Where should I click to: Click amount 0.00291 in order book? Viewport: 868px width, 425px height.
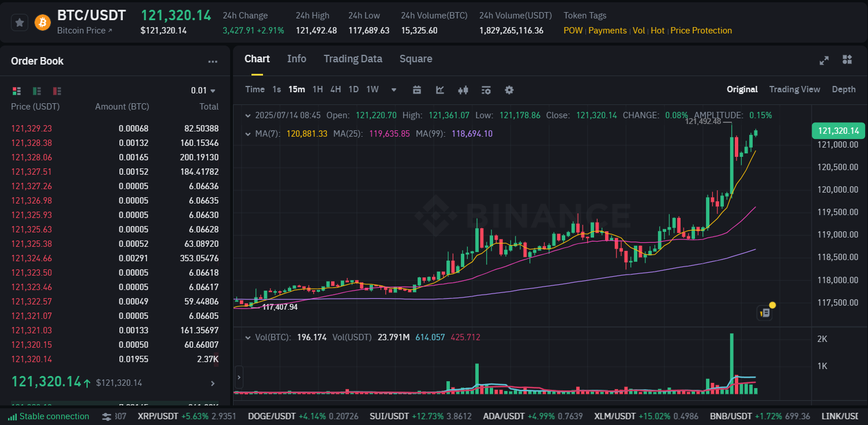[x=134, y=258]
